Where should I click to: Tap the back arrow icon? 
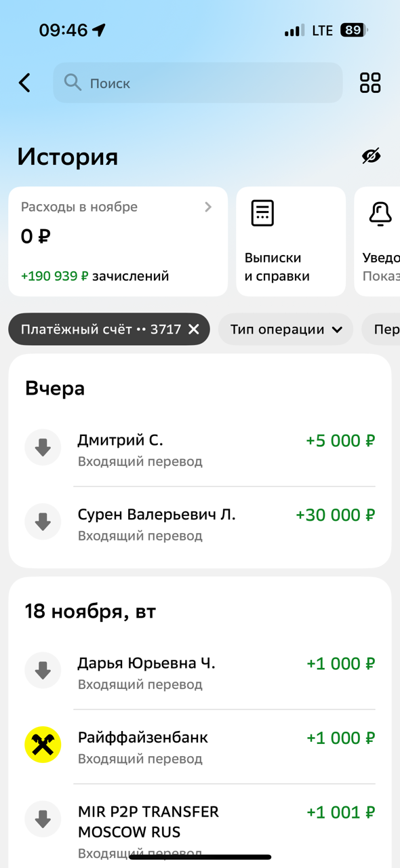(24, 83)
